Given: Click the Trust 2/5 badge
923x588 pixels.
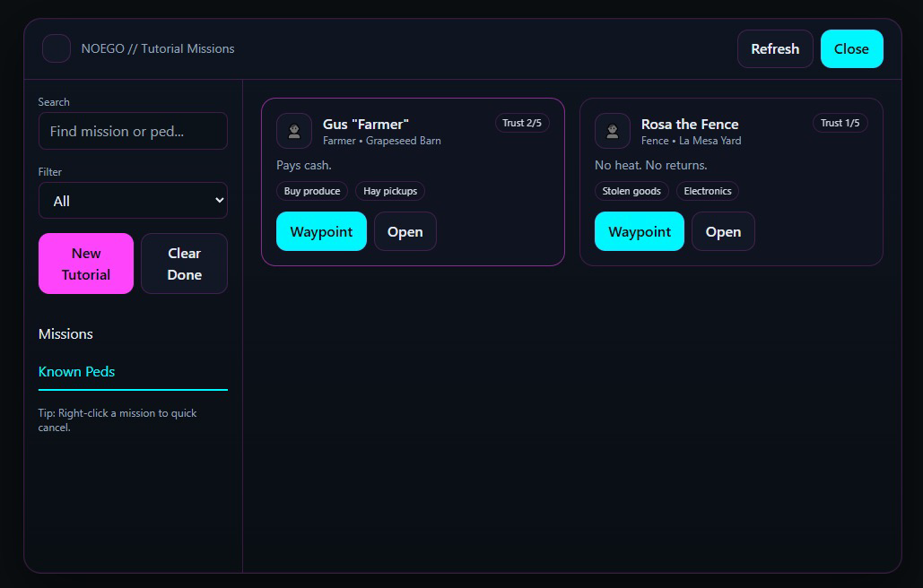Looking at the screenshot, I should pyautogui.click(x=522, y=123).
